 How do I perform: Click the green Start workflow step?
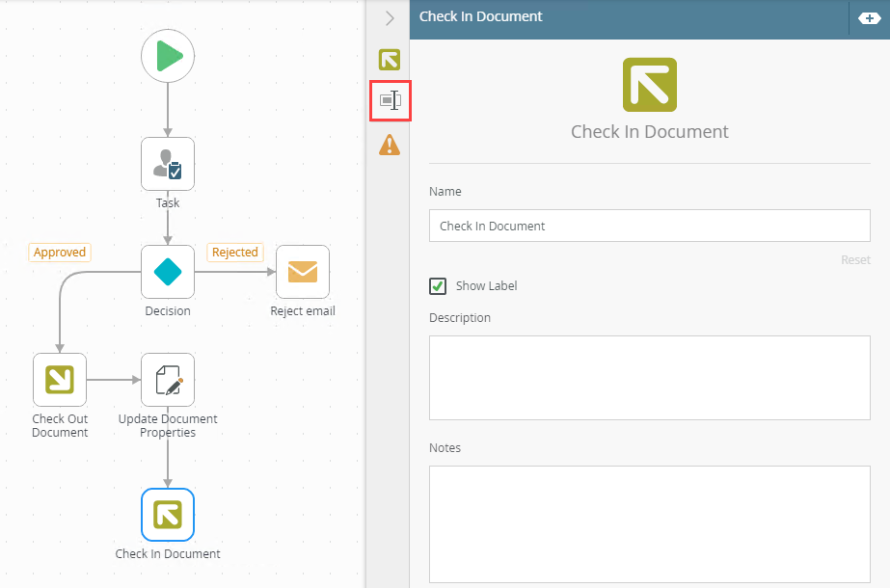(168, 56)
